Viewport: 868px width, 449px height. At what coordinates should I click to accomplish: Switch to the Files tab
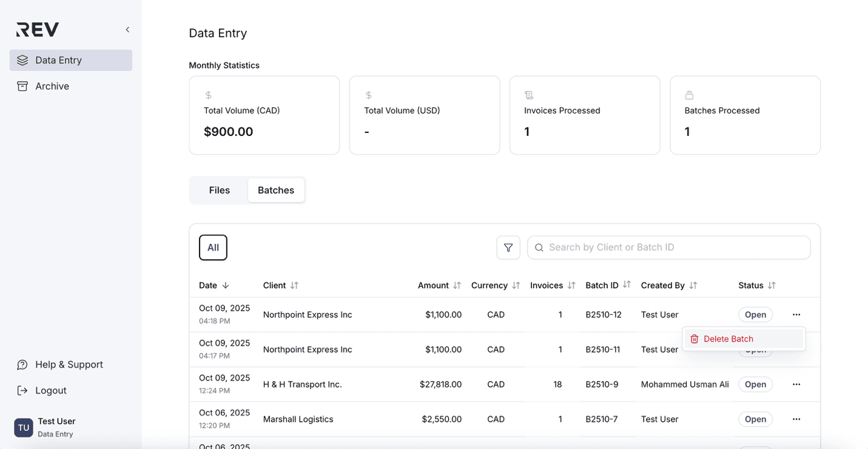(x=219, y=190)
